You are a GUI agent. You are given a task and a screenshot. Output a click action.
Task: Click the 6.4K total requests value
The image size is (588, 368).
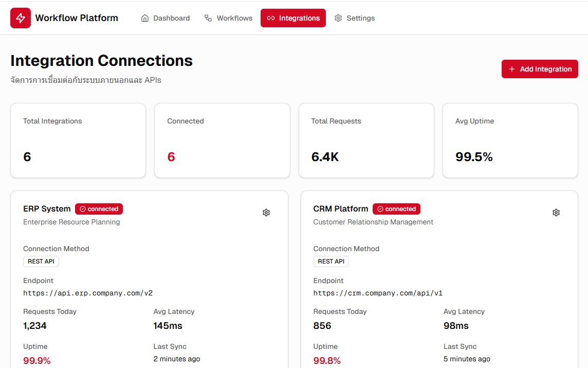pos(325,156)
